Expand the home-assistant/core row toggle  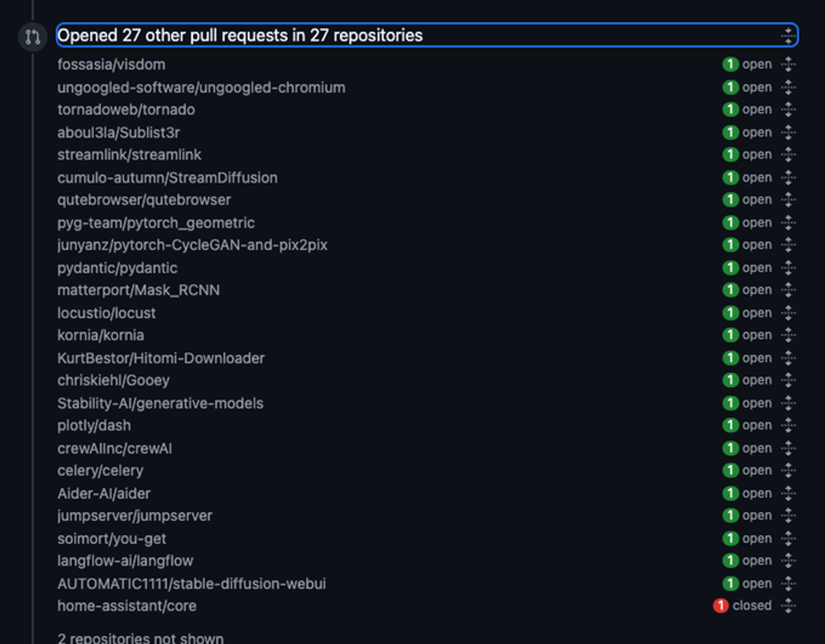click(x=788, y=606)
